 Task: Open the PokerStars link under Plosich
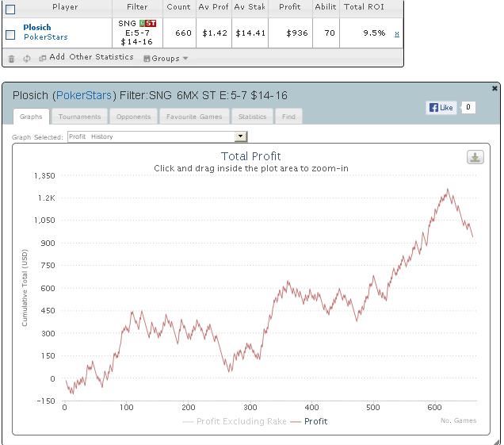[x=46, y=37]
